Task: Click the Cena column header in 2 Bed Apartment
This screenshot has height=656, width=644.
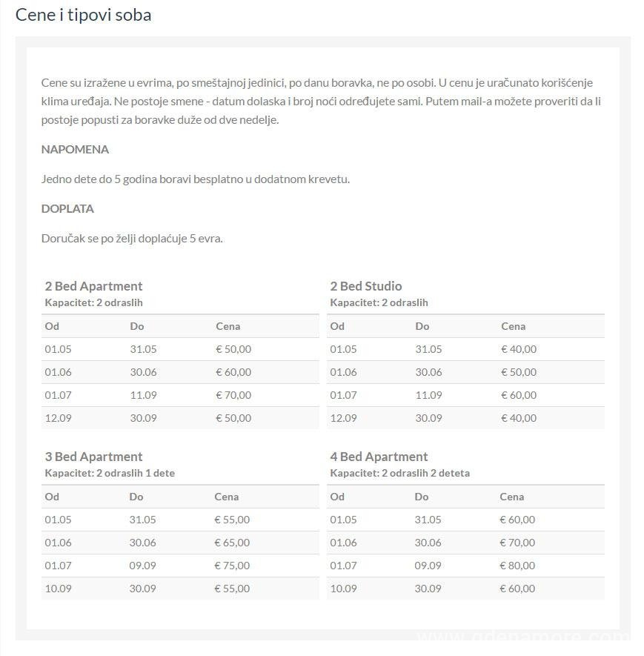Action: 228,326
